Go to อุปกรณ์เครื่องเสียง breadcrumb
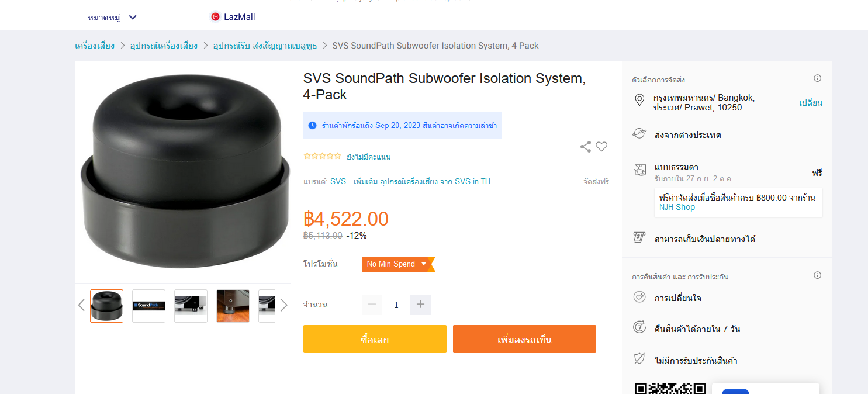Viewport: 868px width, 394px height. 164,46
